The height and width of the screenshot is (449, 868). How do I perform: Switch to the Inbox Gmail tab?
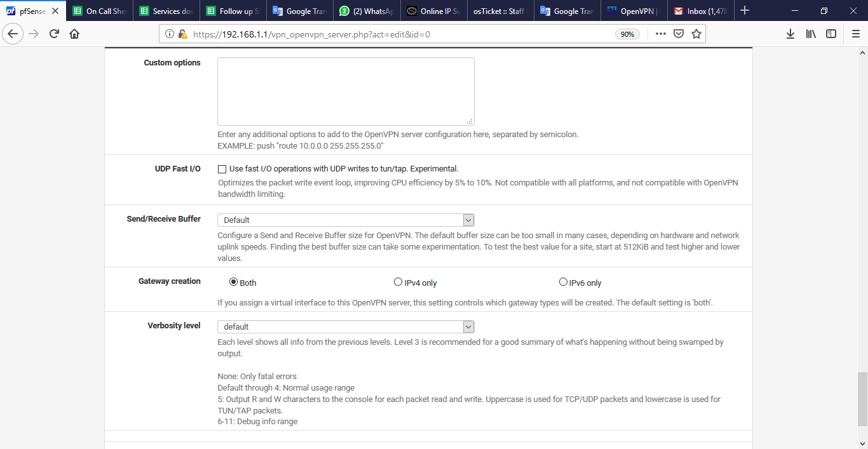(x=700, y=11)
